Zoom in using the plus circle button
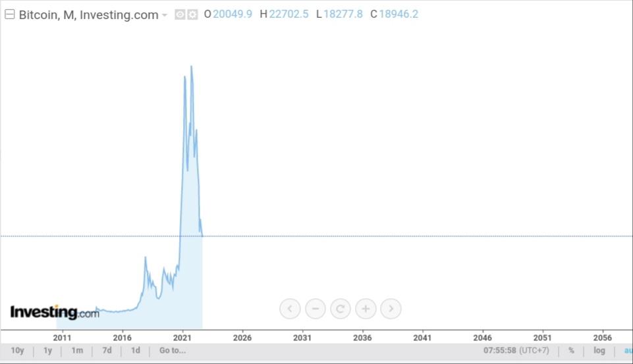 [366, 309]
